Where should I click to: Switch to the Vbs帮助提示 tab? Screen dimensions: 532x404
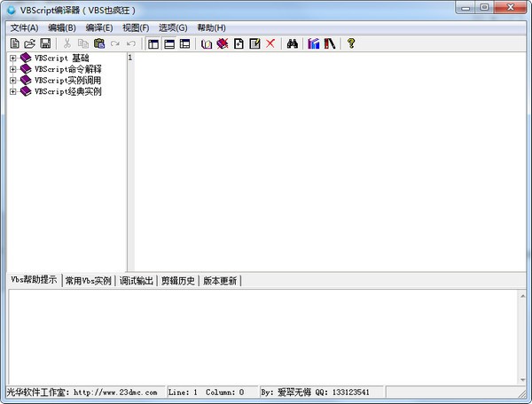pos(34,280)
